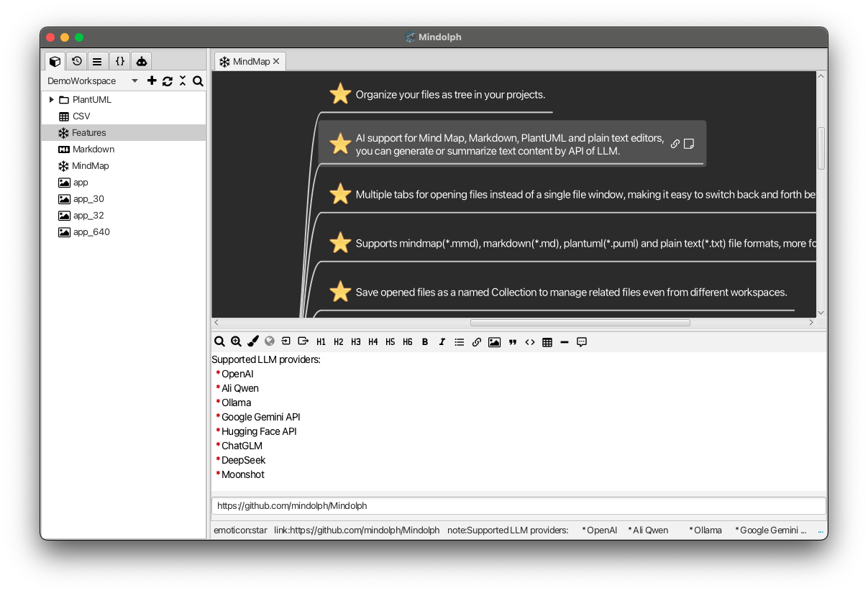Select the Features mind map file

tap(124, 133)
